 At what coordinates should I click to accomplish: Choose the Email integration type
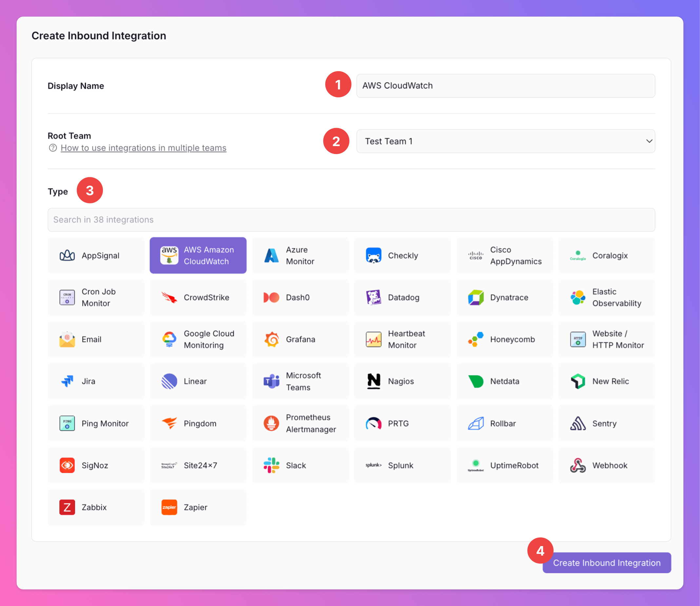[x=96, y=339]
